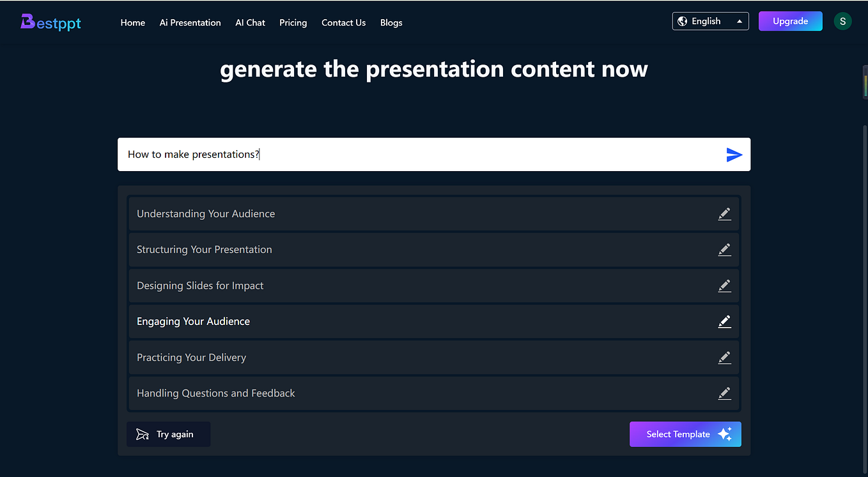Switch to the AI Chat section
Viewport: 868px width, 477px height.
pos(250,22)
